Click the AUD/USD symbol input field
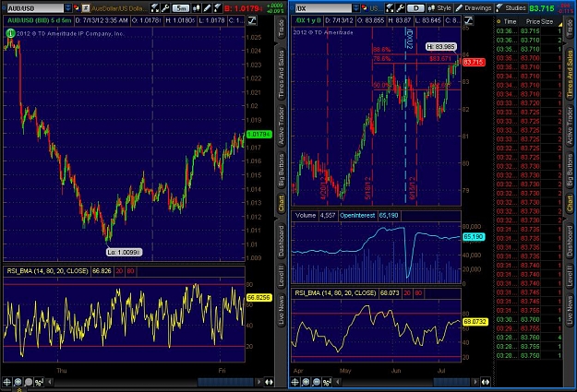The image size is (577, 392). [35, 7]
